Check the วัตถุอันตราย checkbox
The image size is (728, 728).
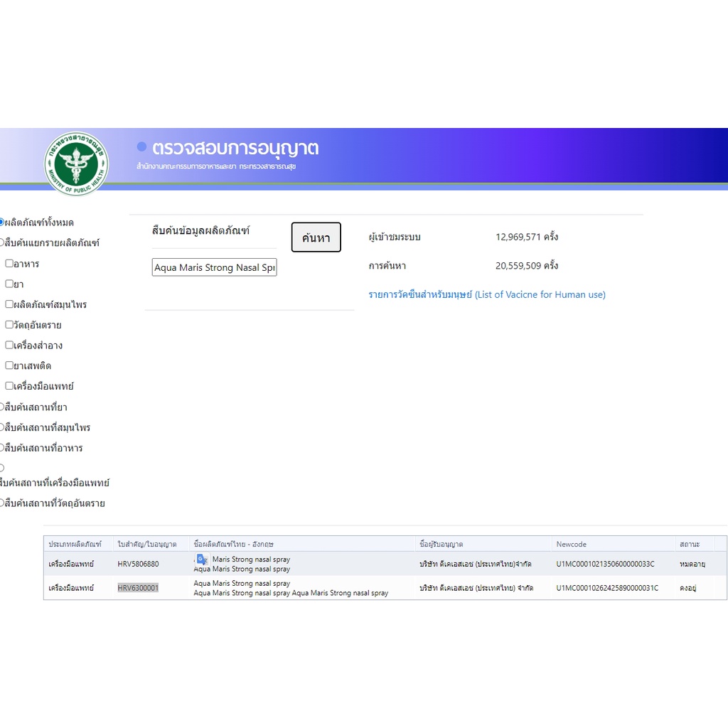click(9, 325)
